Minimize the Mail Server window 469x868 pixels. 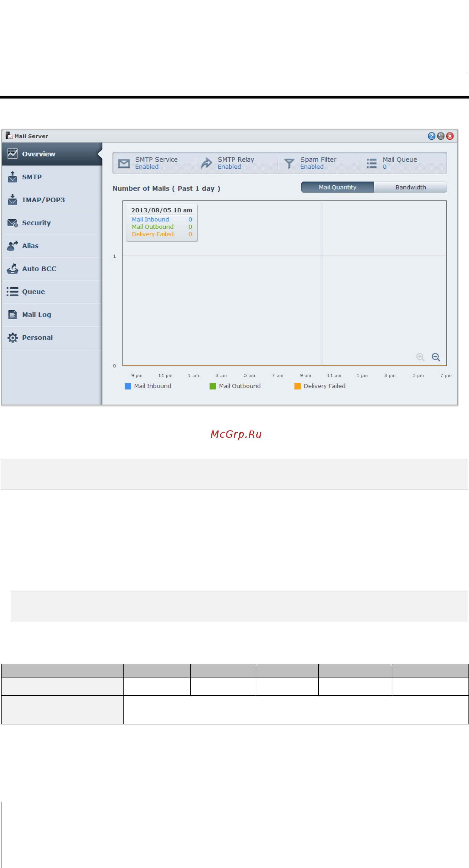pos(441,136)
